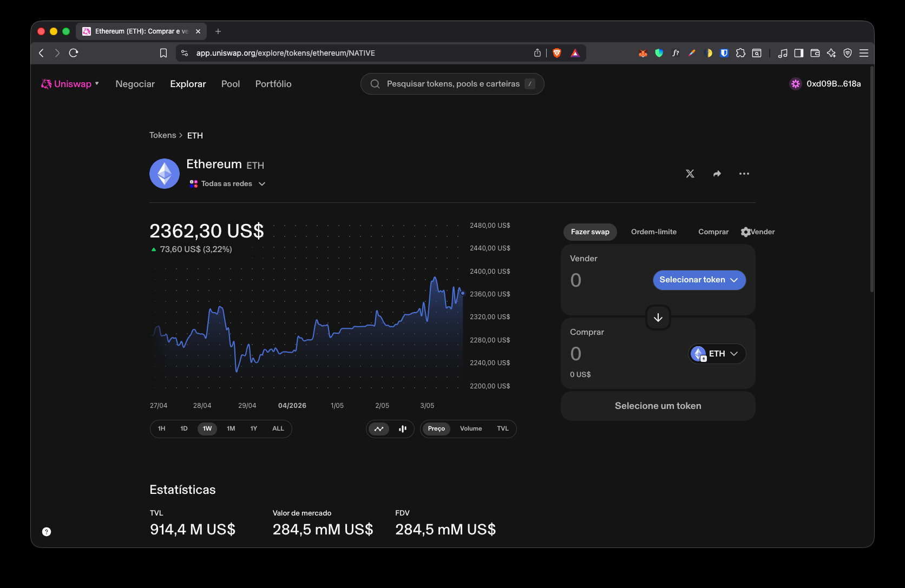Image resolution: width=905 pixels, height=588 pixels.
Task: Open Brave Shields lion icon
Action: 557,53
